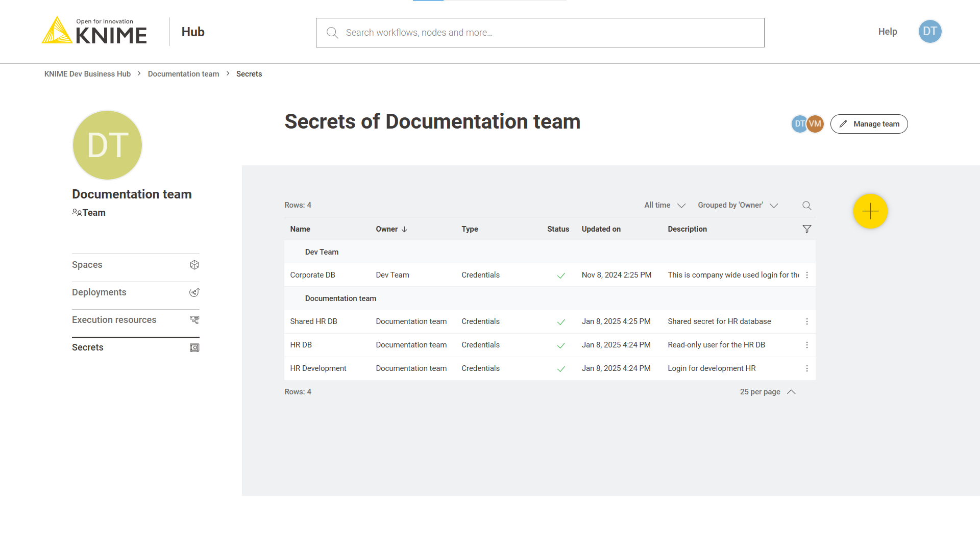This screenshot has width=980, height=551.
Task: Open the Grouped by 'Owner' dropdown
Action: tap(738, 205)
